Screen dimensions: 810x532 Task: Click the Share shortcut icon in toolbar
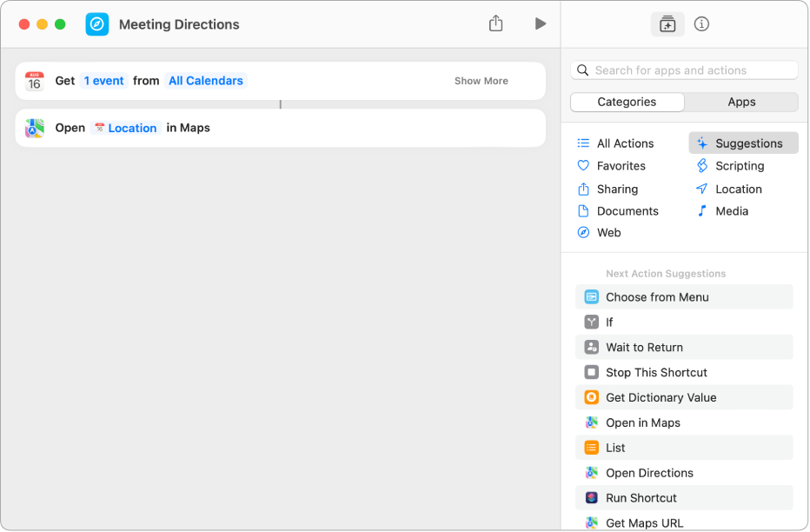coord(495,24)
